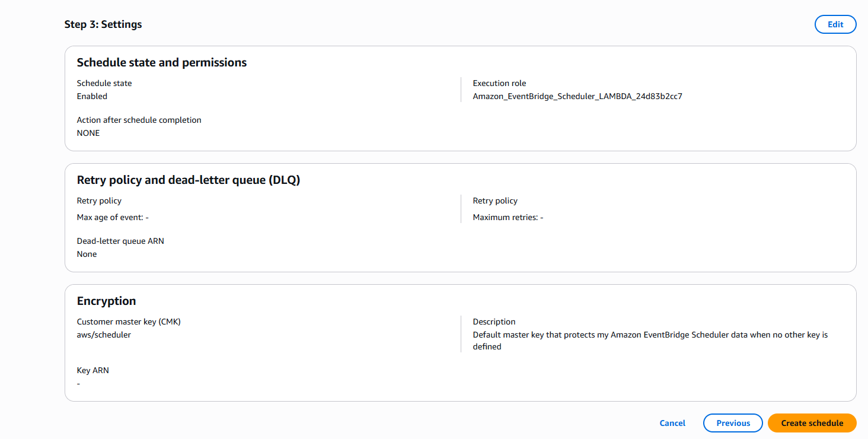Screen dimensions: 868x439
Task: Click the Dead-letter queue ARN label
Action: pyautogui.click(x=120, y=241)
